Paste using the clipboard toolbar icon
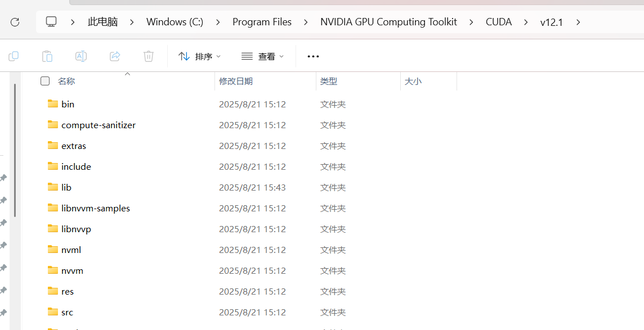Screen dimensions: 644x330 click(47, 56)
